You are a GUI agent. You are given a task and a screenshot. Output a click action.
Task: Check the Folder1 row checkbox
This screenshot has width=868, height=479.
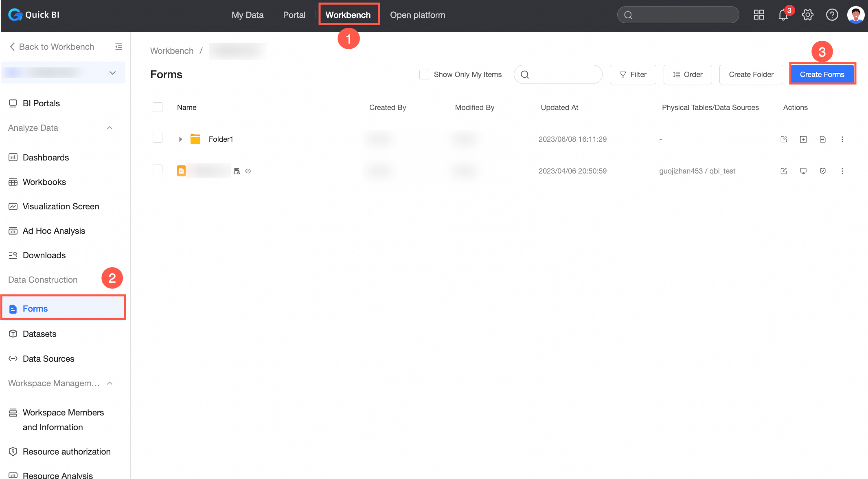[158, 138]
